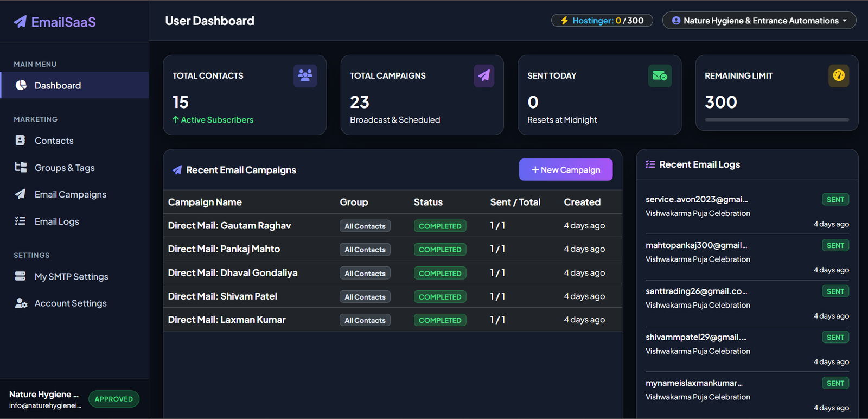Open santtrading26@gmail.co... log entry
The width and height of the screenshot is (868, 419).
click(x=747, y=303)
